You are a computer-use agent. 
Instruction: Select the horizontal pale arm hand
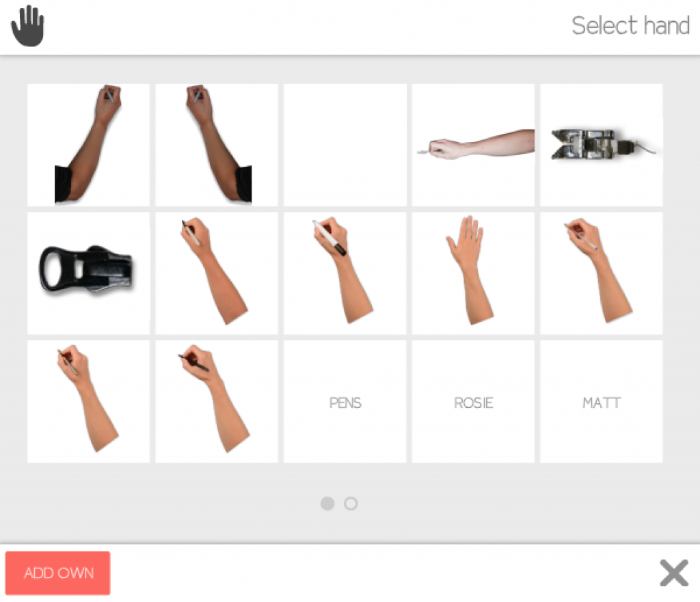(473, 145)
